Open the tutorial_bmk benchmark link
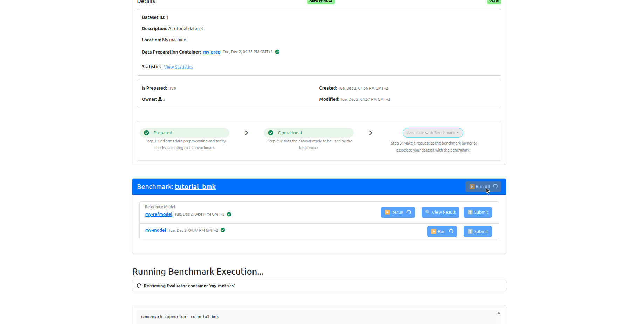 pos(195,186)
